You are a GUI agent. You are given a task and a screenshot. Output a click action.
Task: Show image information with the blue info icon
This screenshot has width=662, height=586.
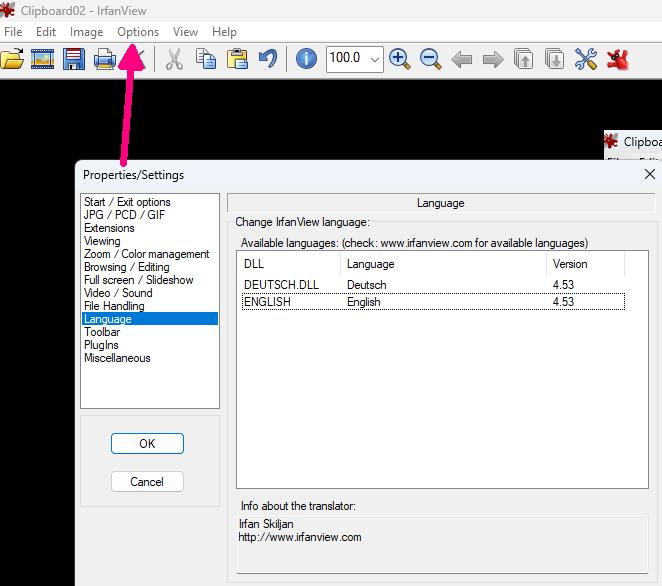pos(307,59)
